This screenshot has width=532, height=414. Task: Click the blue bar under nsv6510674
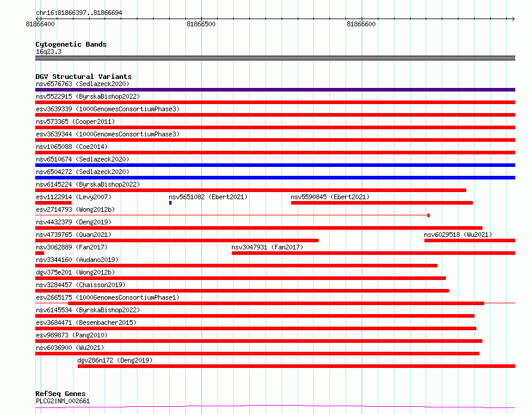(275, 165)
